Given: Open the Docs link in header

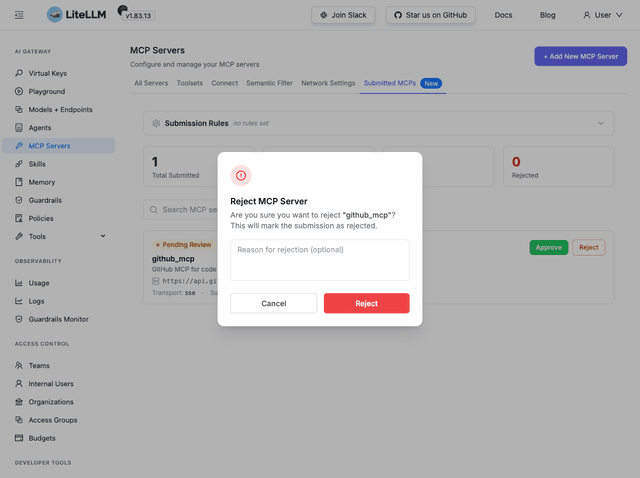Looking at the screenshot, I should pos(503,15).
